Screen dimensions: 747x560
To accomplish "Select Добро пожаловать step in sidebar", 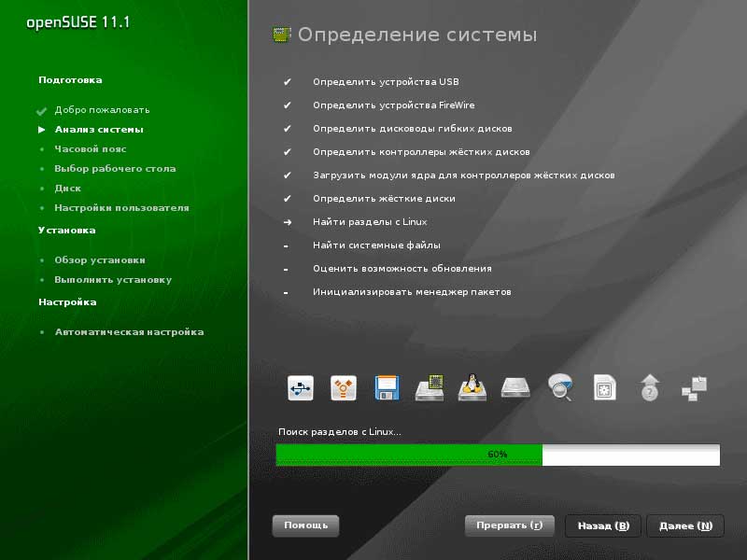I will 102,110.
